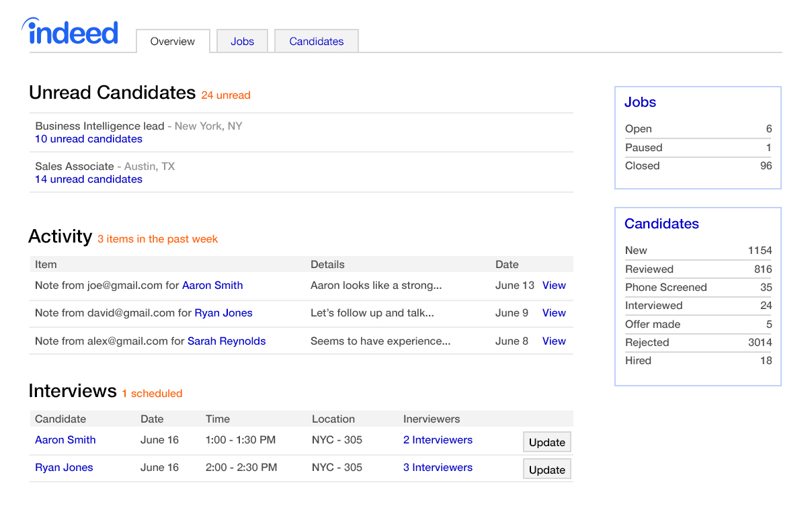Click the Rejected candidates row
This screenshot has width=812, height=516.
[x=698, y=343]
